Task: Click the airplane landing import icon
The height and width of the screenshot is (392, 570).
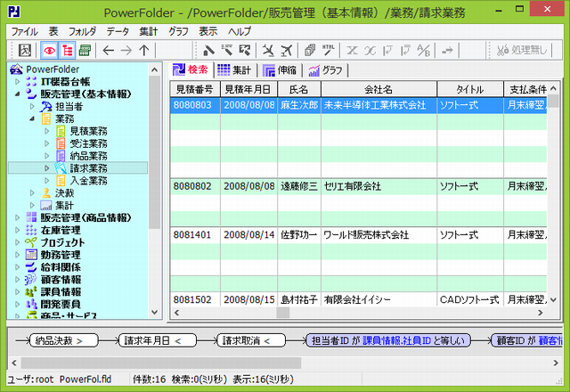Action: [268, 50]
